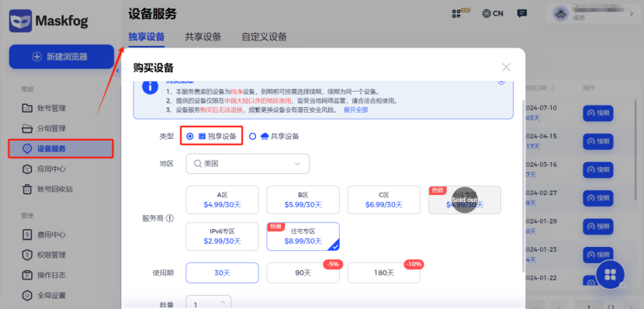This screenshot has width=644, height=309.
Task: Select the 共享设备 type radio button
Action: pyautogui.click(x=253, y=137)
